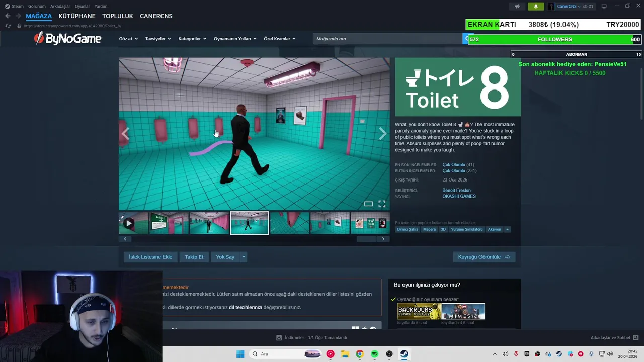Select Birinci Şahıs tag

tap(408, 229)
